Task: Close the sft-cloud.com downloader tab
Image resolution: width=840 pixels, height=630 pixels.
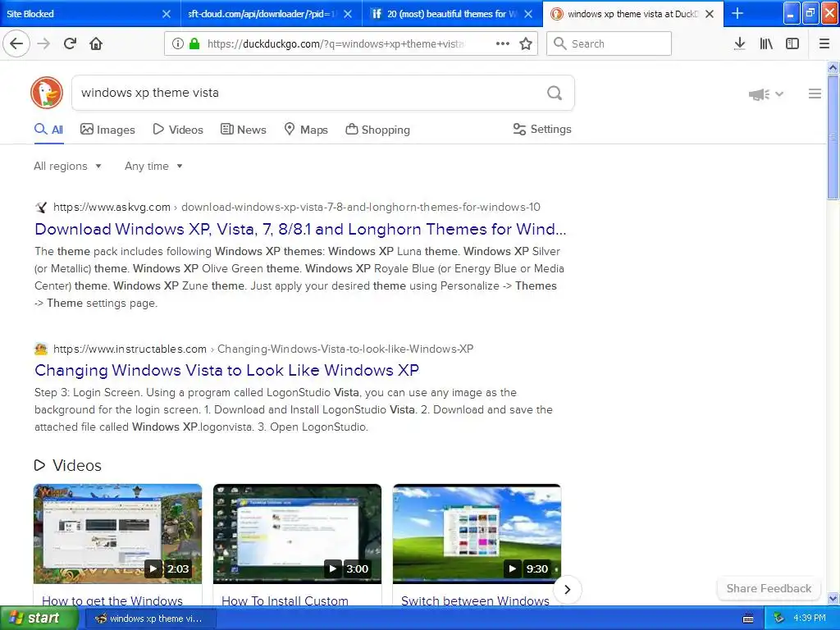Action: click(x=348, y=14)
